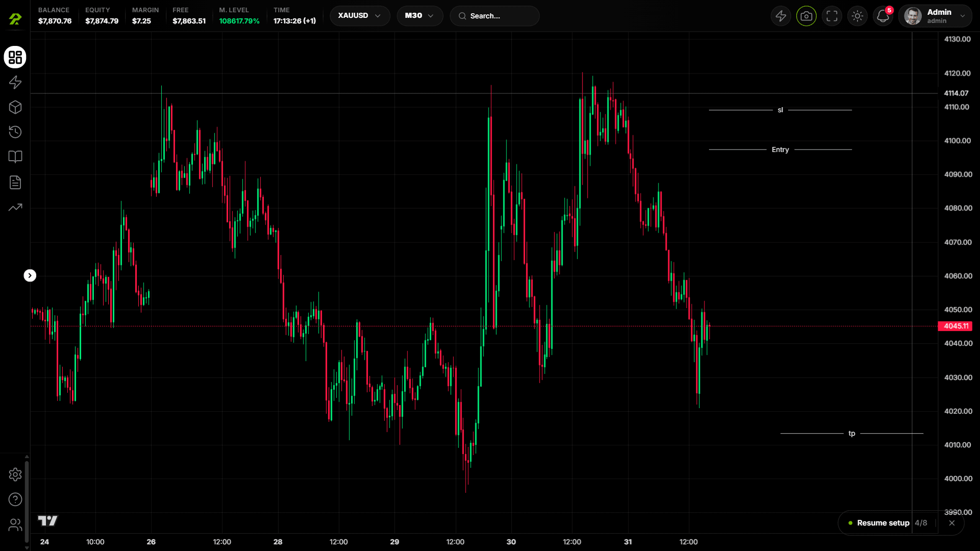This screenshot has width=980, height=551.
Task: Open the trending chart icon in sidebar
Action: 15,207
